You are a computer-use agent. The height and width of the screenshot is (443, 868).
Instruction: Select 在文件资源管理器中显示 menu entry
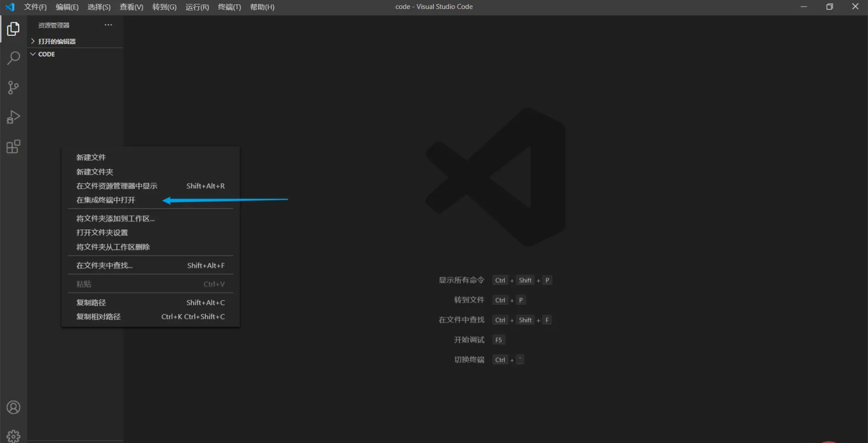click(x=150, y=186)
